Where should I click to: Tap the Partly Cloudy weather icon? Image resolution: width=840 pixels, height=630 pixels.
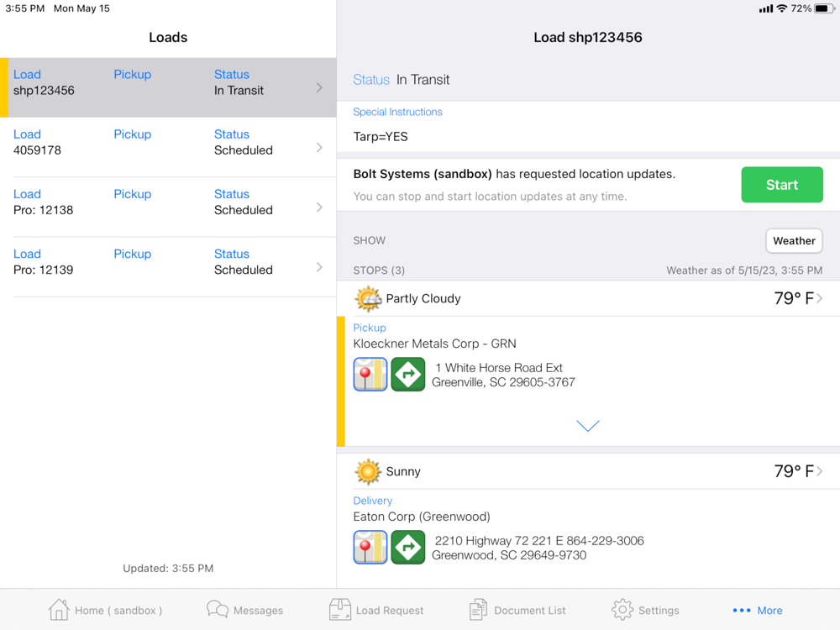pyautogui.click(x=368, y=299)
